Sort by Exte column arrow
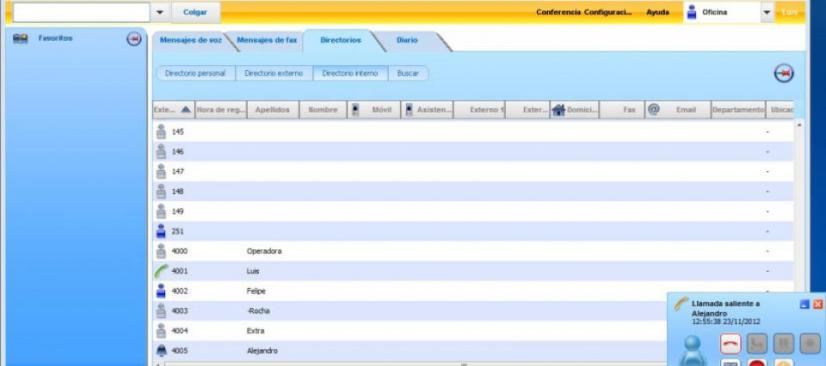The image size is (826, 366). [x=185, y=110]
